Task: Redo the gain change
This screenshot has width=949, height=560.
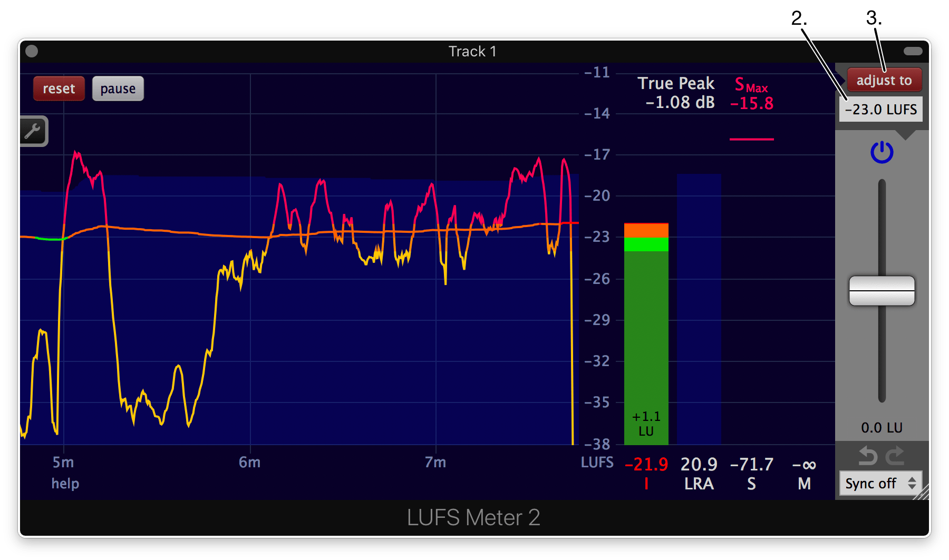Action: (x=895, y=456)
